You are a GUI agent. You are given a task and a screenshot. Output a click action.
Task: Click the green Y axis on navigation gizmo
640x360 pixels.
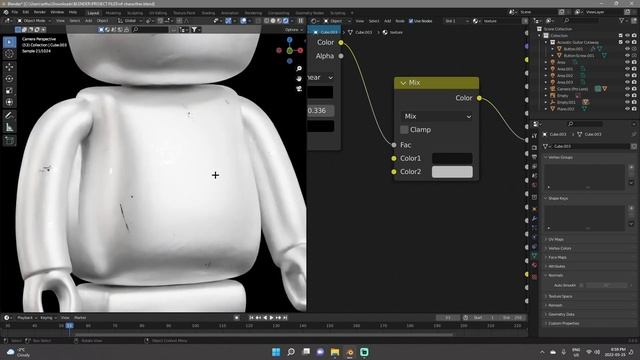click(x=289, y=51)
